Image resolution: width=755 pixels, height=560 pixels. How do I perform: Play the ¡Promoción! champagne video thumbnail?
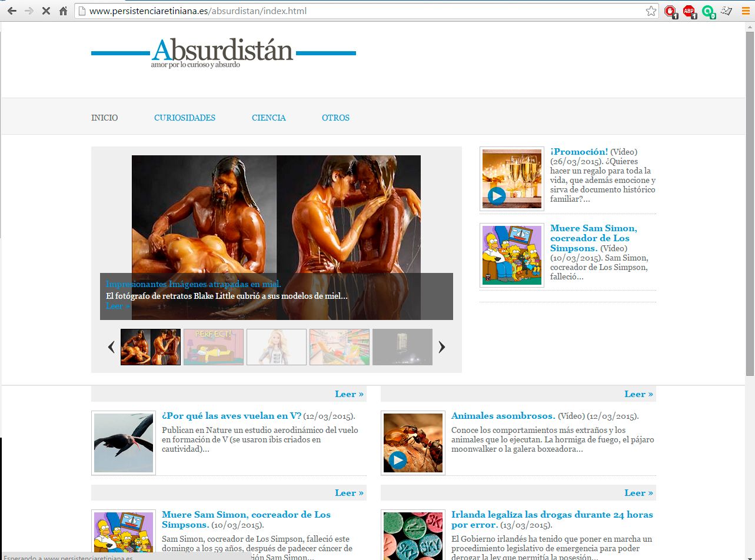512,179
